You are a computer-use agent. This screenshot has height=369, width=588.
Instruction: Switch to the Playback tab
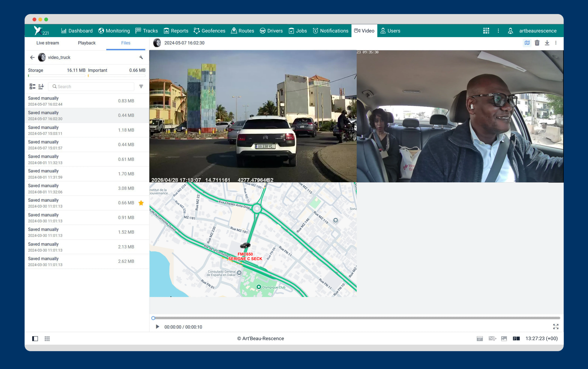[87, 43]
